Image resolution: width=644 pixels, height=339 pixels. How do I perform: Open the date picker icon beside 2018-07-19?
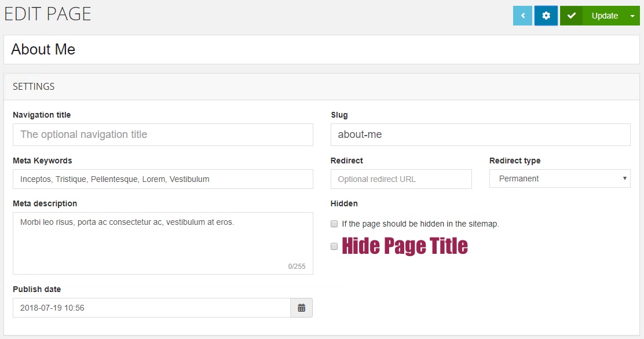(x=301, y=308)
